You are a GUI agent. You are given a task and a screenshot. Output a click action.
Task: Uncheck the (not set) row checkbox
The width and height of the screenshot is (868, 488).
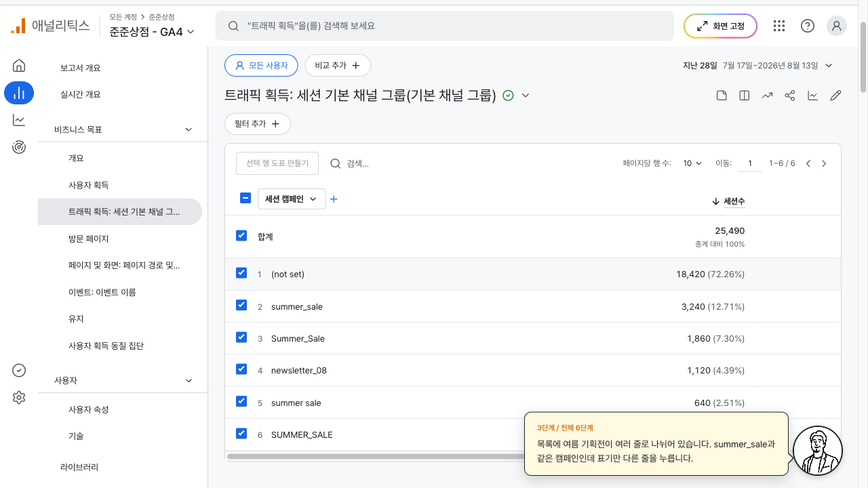tap(241, 272)
